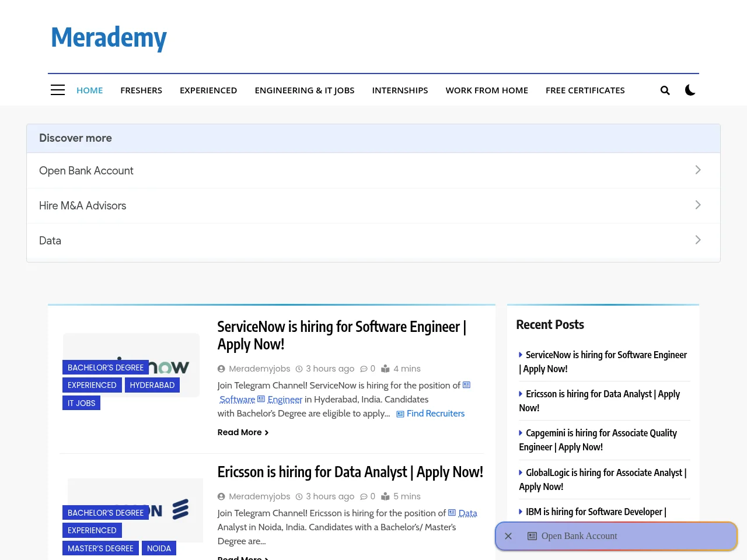This screenshot has height=560, width=747.
Task: Expand chevron for Hire M&A Advisors
Action: coord(698,205)
